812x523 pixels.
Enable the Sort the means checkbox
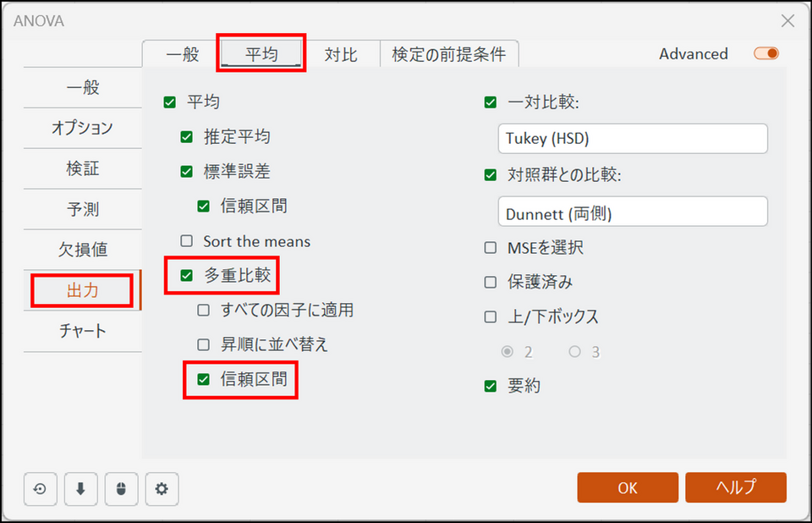187,241
